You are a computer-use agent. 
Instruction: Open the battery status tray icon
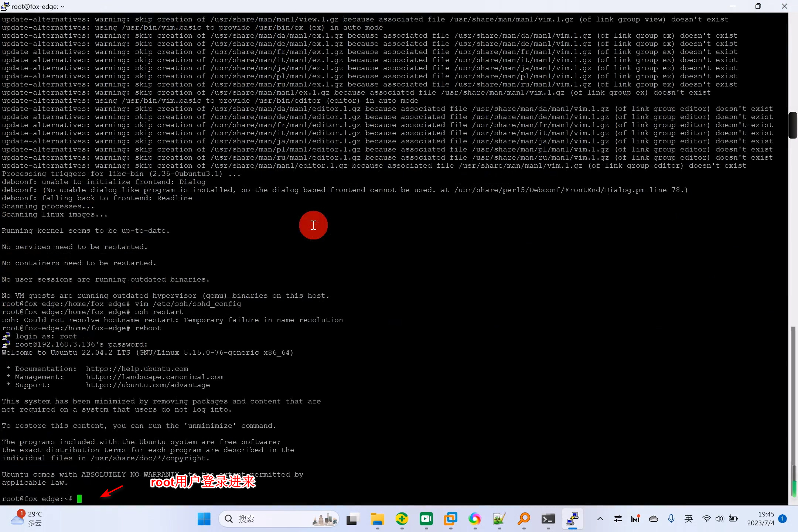(x=733, y=519)
